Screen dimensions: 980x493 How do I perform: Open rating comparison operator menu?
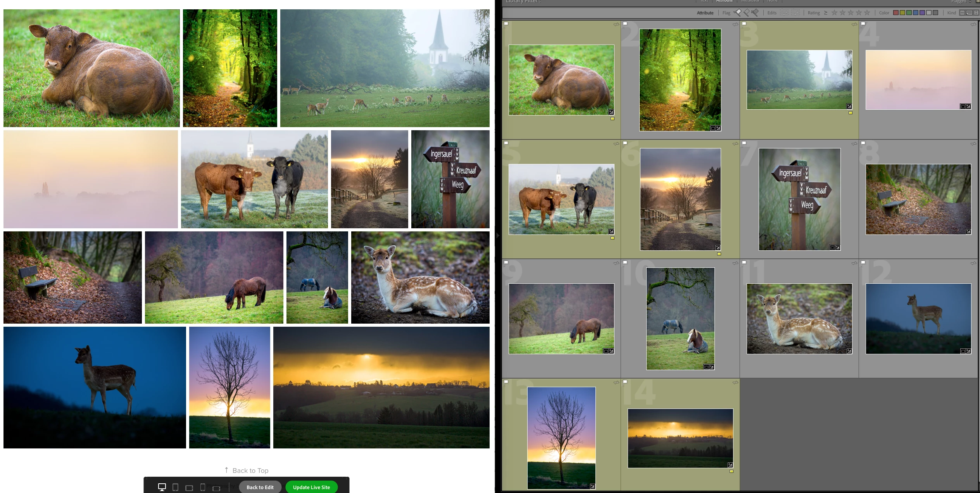pos(826,12)
